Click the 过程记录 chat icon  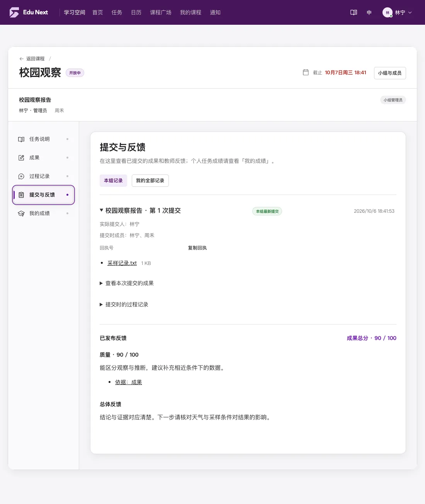point(21,176)
